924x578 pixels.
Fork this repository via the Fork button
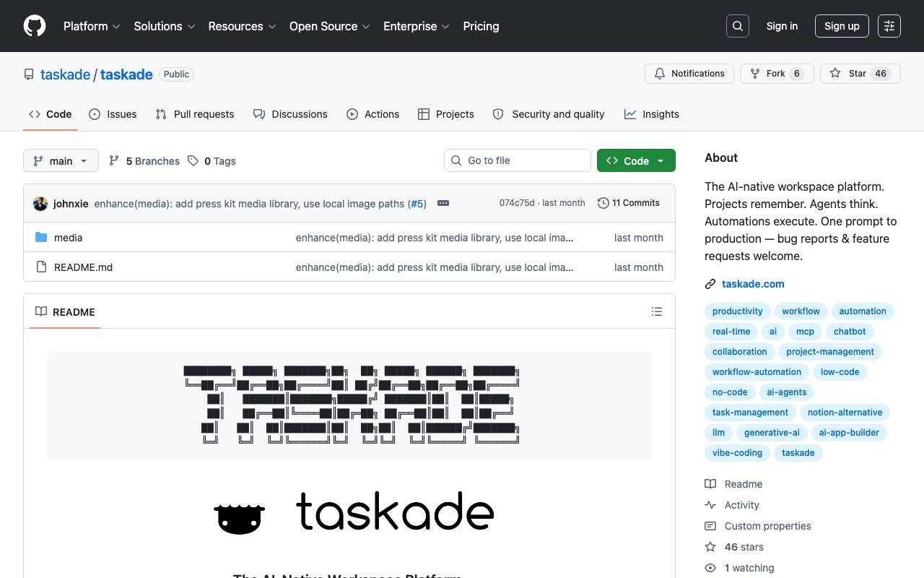777,74
